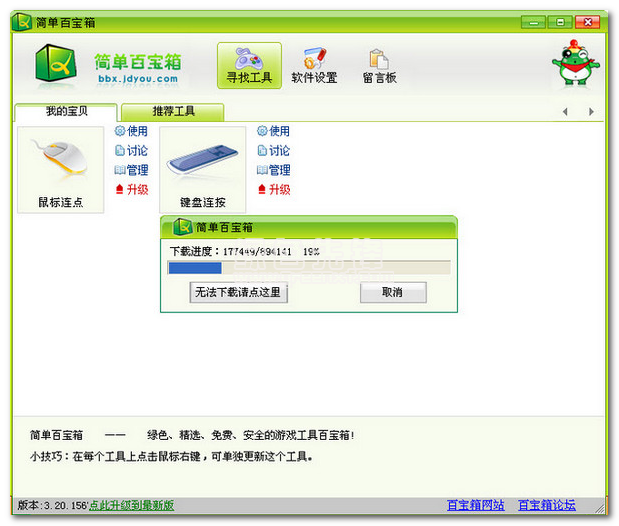619x526 pixels.
Task: Click 升级 for the 鼠标连点 tool
Action: click(x=131, y=190)
